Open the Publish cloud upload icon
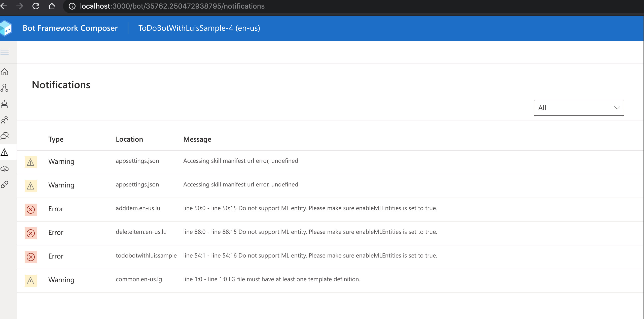 coord(5,169)
